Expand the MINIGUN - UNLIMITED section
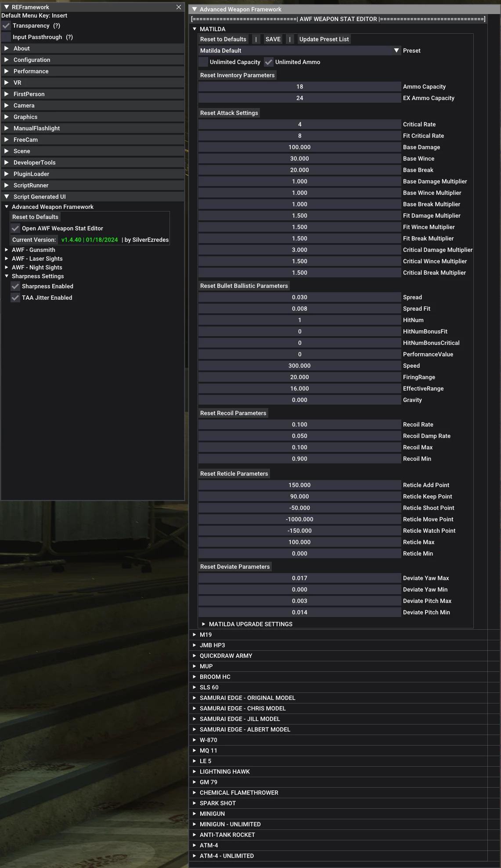 point(195,824)
